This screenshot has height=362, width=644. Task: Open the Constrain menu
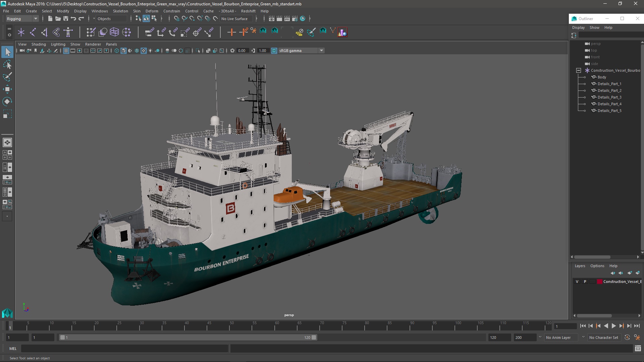click(171, 11)
